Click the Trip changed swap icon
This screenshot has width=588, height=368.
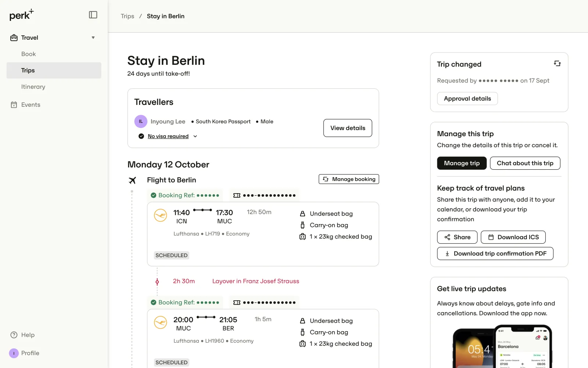(x=557, y=64)
